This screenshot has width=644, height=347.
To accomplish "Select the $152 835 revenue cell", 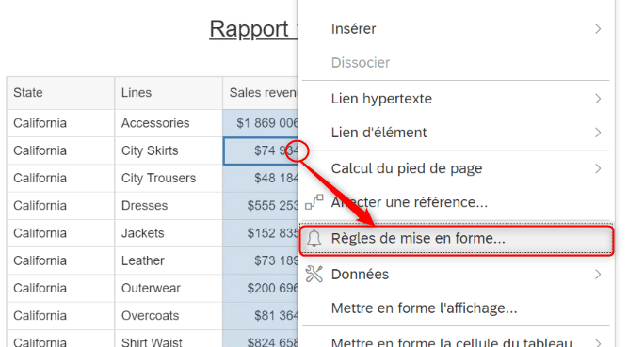I will click(x=261, y=233).
